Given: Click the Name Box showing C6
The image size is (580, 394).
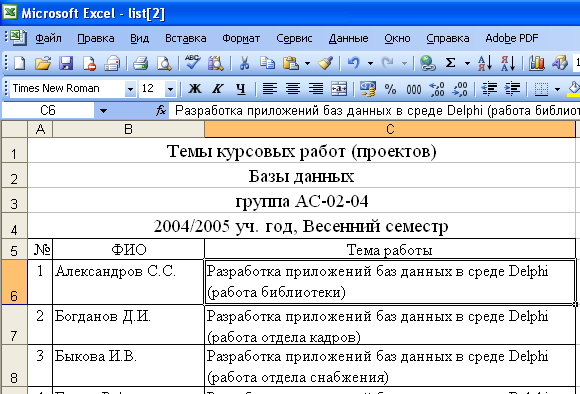Looking at the screenshot, I should click(48, 111).
